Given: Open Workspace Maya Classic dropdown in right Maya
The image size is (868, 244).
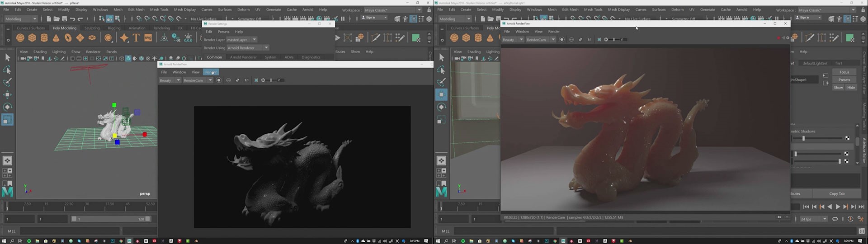Looking at the screenshot, I should pos(827,10).
